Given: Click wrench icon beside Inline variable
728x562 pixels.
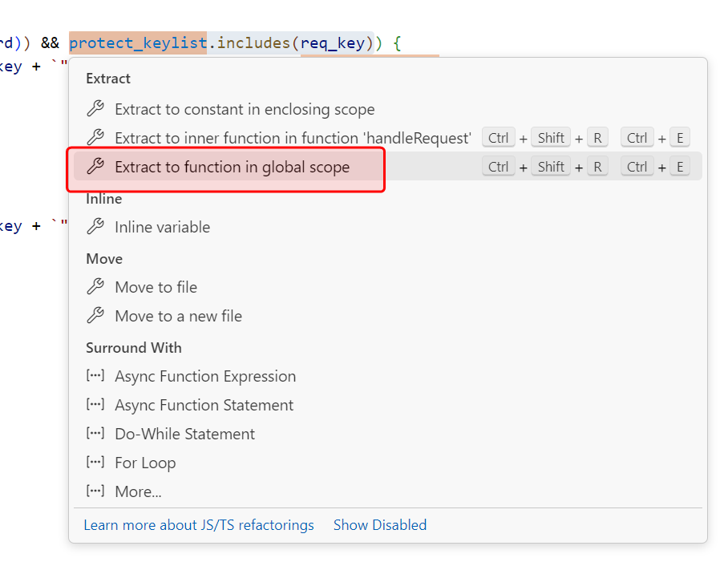Looking at the screenshot, I should coord(95,227).
